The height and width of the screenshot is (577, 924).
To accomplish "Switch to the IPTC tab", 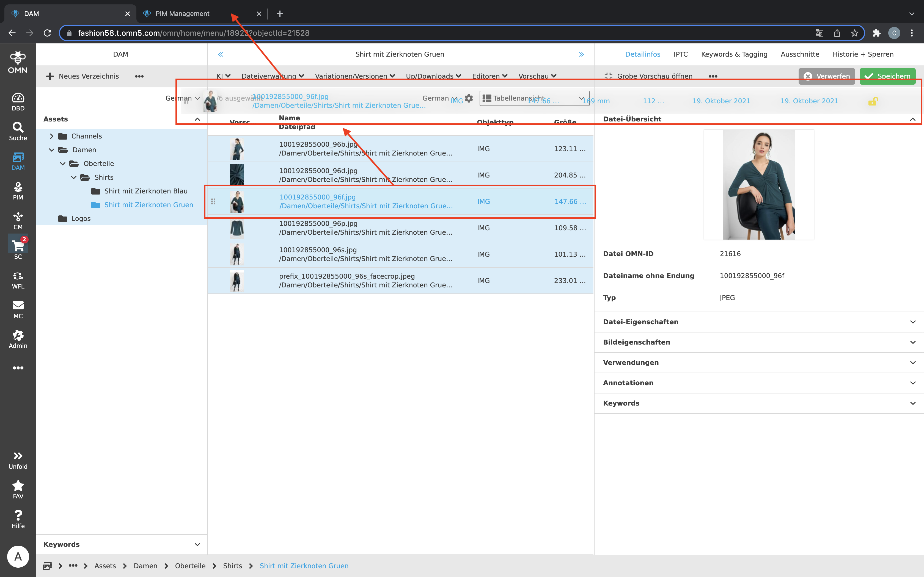I will (x=680, y=54).
